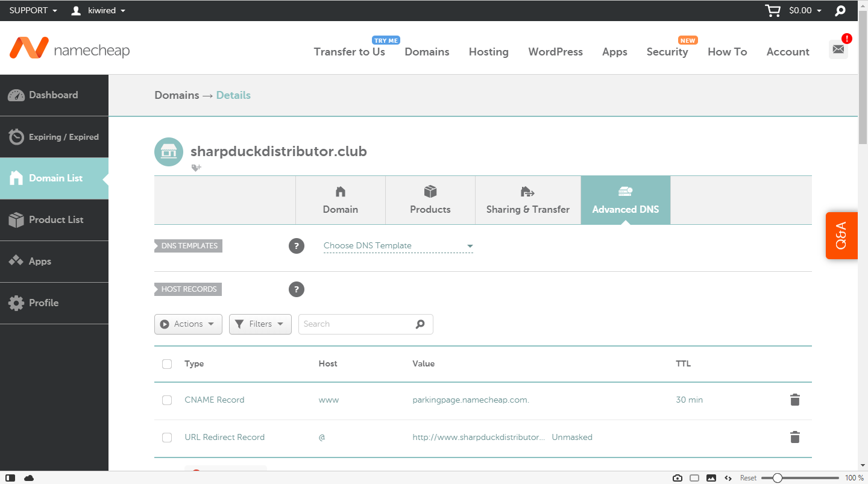Click the Namecheap logo

click(70, 48)
